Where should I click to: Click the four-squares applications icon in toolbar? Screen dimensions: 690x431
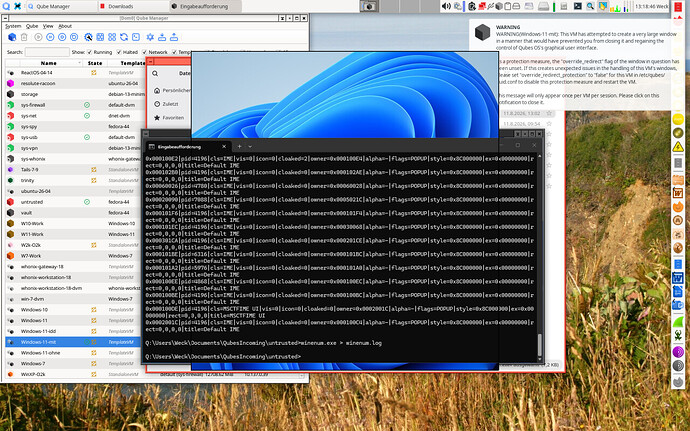point(112,37)
